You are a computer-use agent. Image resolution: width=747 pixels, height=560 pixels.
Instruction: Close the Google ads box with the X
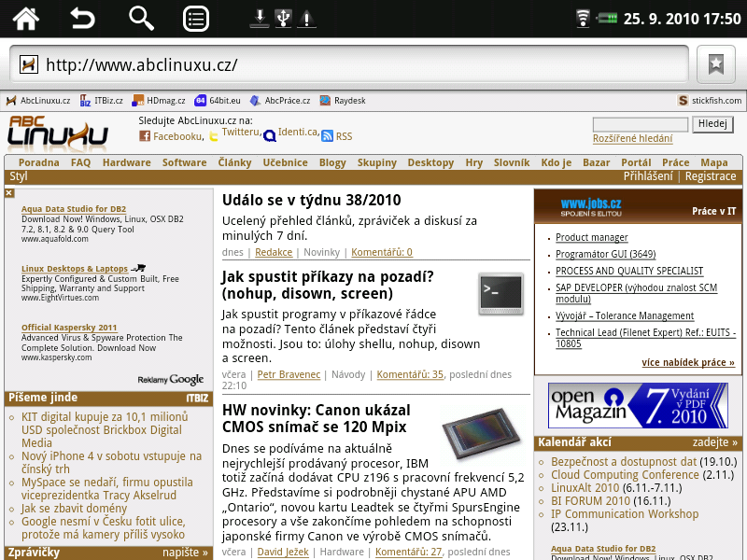9,193
